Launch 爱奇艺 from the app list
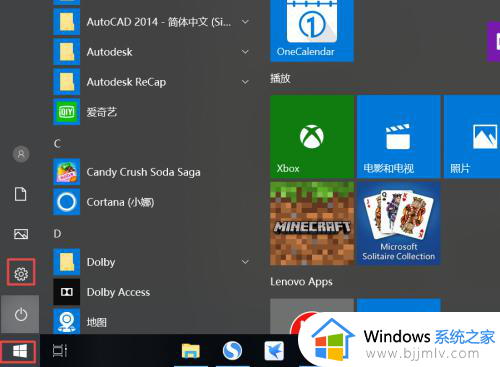The image size is (500, 367). pos(67,112)
